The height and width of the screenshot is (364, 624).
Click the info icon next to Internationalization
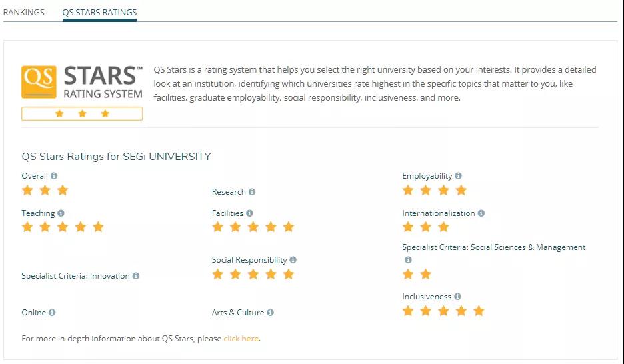click(481, 213)
